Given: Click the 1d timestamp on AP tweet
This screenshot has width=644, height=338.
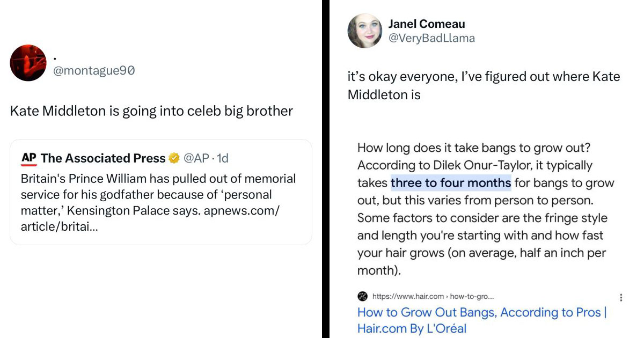Looking at the screenshot, I should pyautogui.click(x=222, y=158).
